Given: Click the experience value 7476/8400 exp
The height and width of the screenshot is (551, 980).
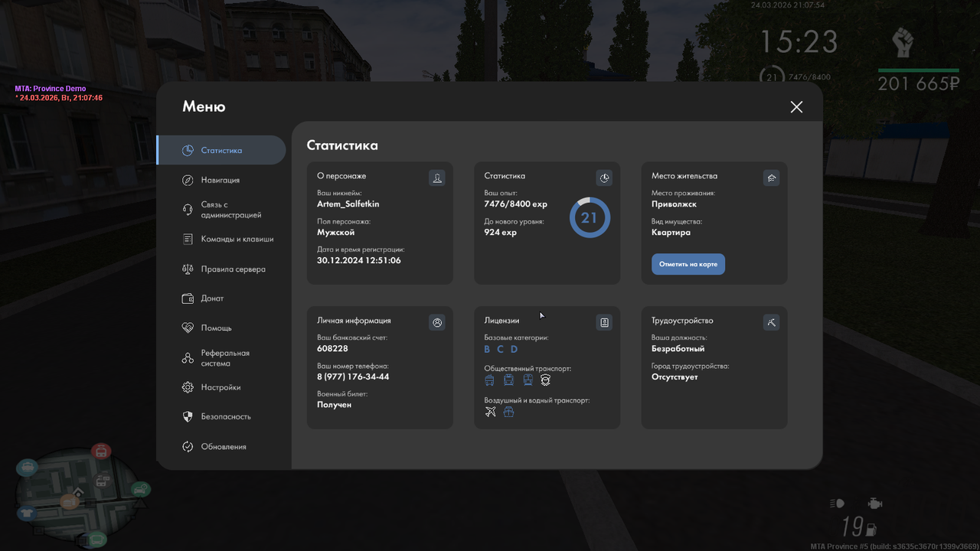Looking at the screenshot, I should (x=516, y=204).
